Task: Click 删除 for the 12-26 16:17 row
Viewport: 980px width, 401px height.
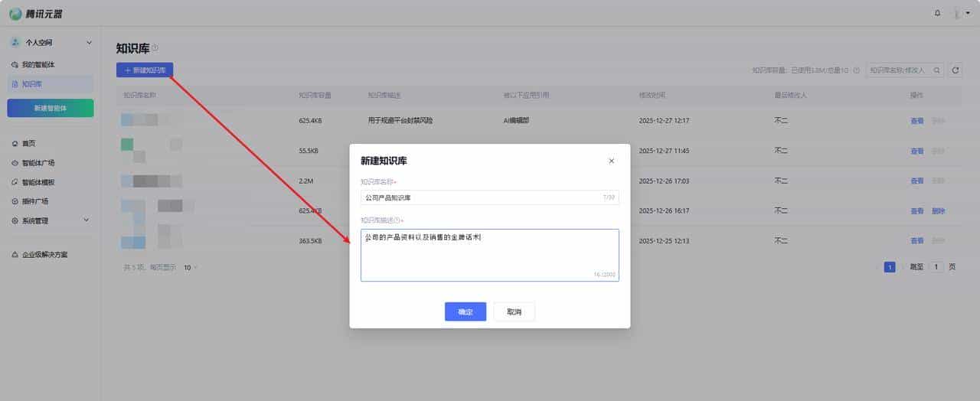Action: tap(939, 211)
